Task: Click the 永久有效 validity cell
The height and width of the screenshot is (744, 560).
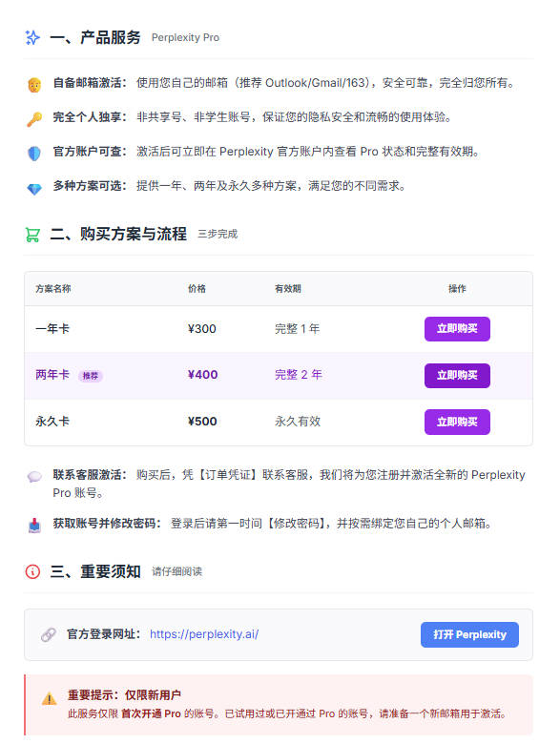Action: pos(298,421)
